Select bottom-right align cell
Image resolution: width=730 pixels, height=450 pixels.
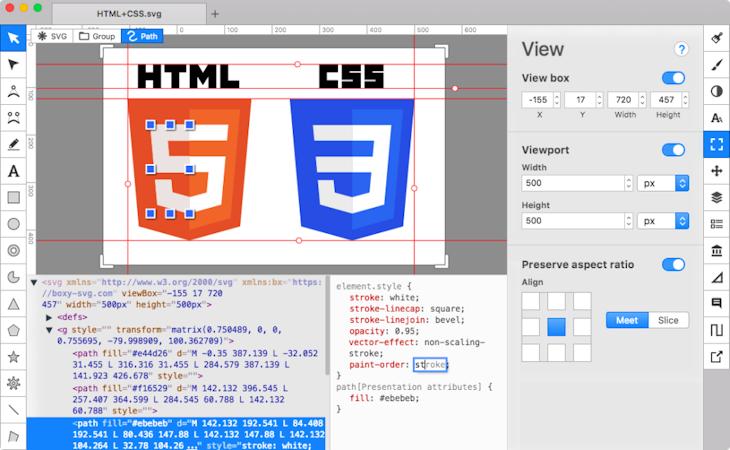[582, 353]
